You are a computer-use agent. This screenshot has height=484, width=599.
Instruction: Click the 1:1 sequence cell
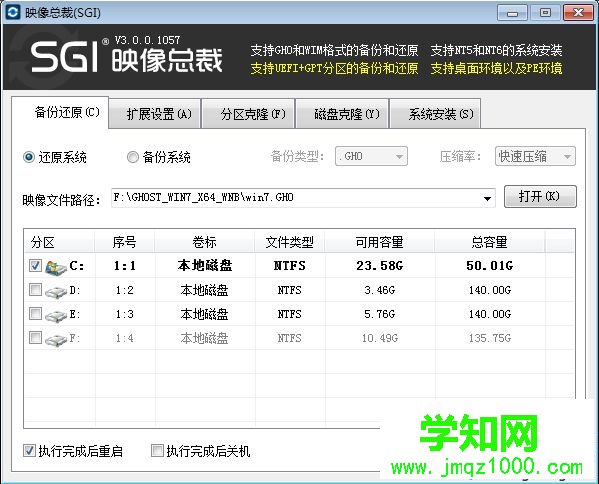(125, 265)
